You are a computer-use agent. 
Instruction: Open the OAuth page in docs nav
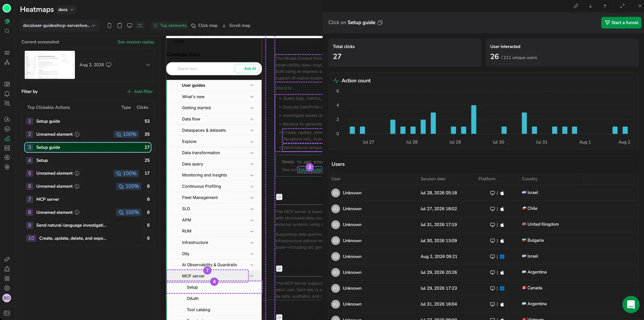coord(192,299)
